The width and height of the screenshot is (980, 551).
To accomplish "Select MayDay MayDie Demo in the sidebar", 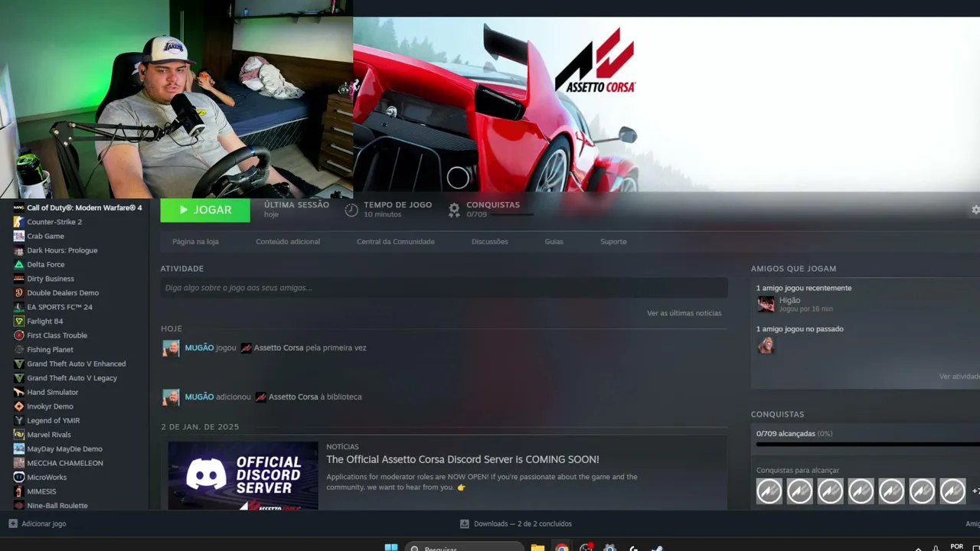I will pos(64,449).
